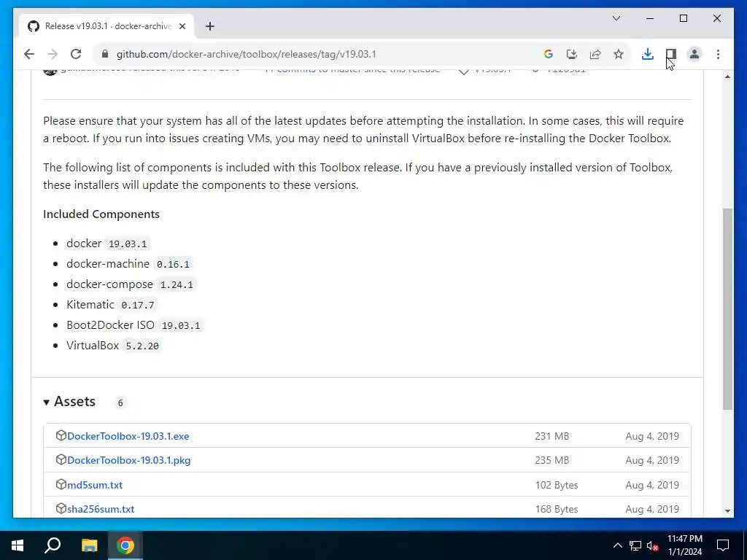Screen dimensions: 747x560
Task: Click VirtualBox 5.2.20 version
Action: coord(142,346)
